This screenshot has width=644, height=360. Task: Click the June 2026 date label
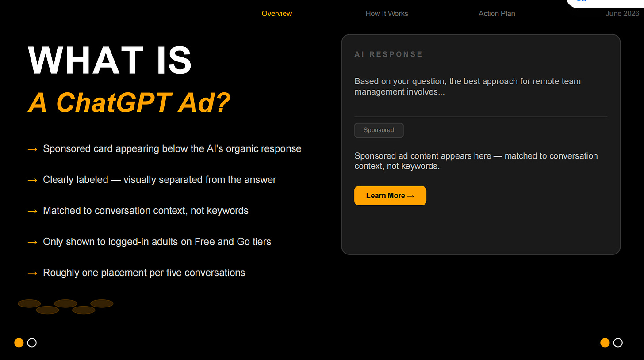pyautogui.click(x=622, y=14)
